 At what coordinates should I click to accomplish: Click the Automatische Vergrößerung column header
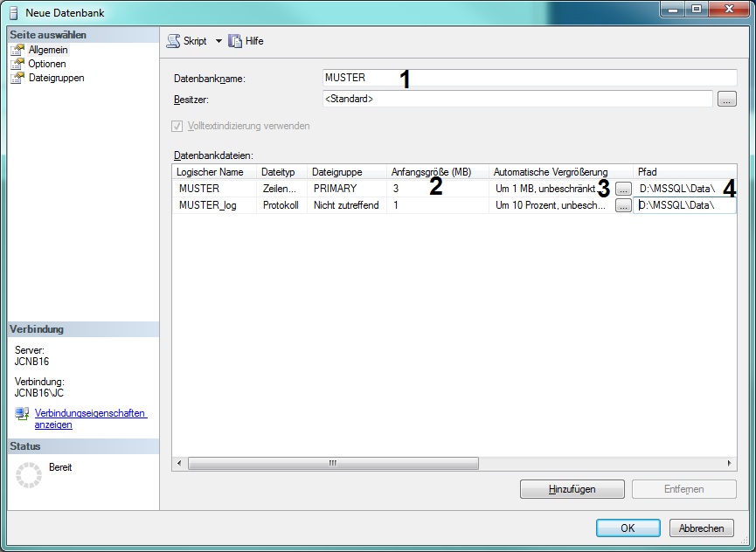pyautogui.click(x=561, y=172)
